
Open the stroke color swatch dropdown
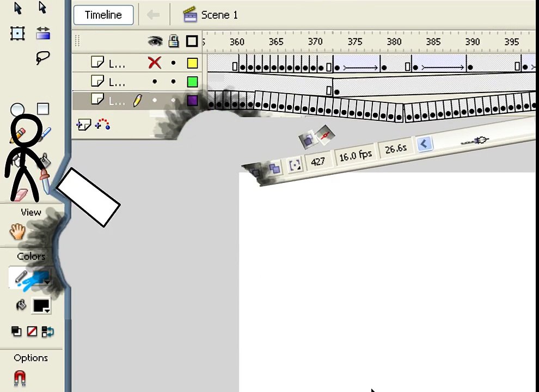41,278
